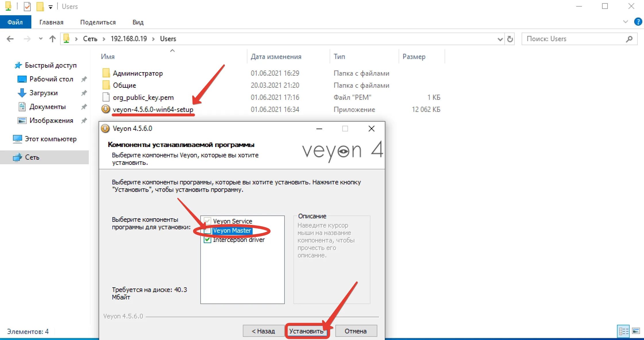
Task: Click the pin icon next to Рабочий стол
Action: (84, 79)
